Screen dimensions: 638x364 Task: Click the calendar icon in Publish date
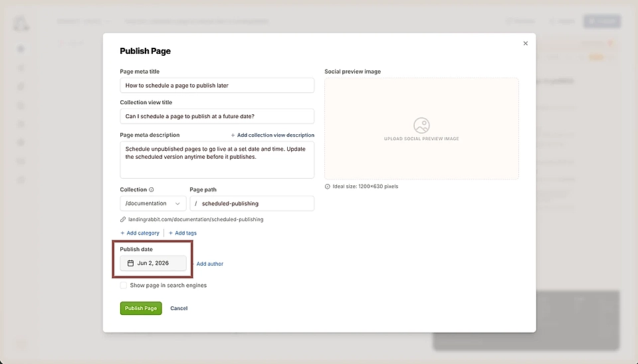pos(131,263)
